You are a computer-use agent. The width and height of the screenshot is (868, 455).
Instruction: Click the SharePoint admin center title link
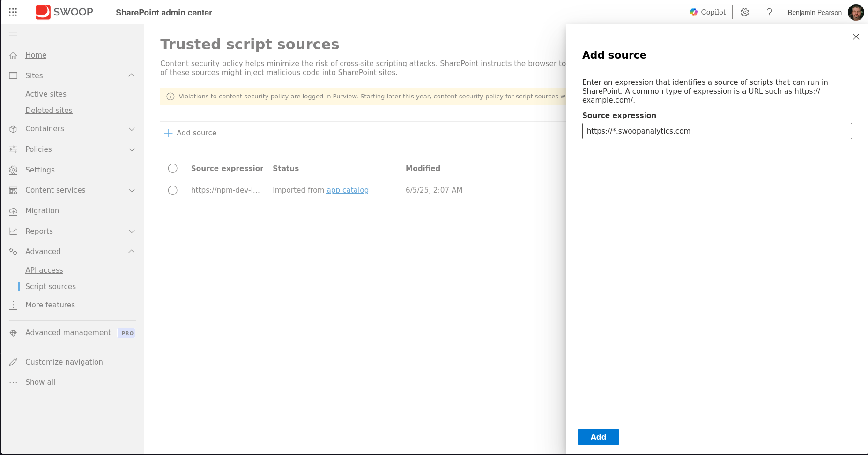click(x=164, y=13)
